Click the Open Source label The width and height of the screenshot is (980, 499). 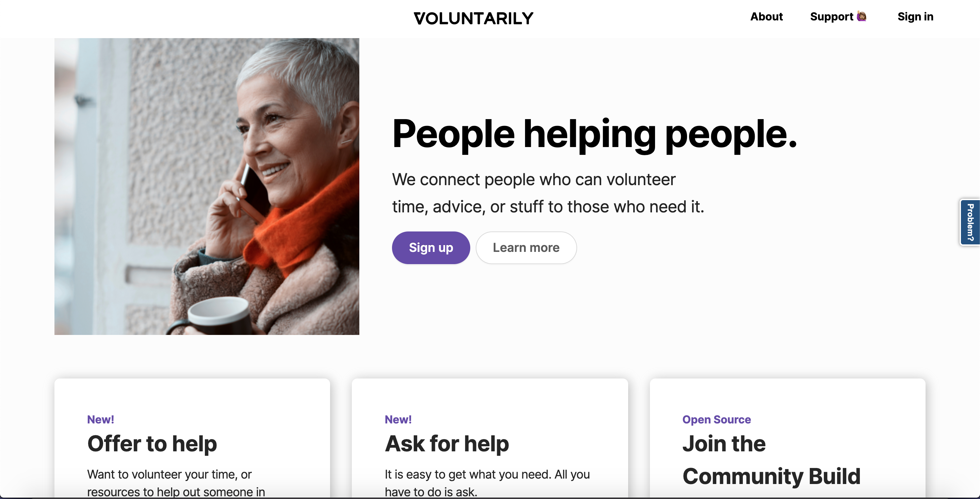716,419
